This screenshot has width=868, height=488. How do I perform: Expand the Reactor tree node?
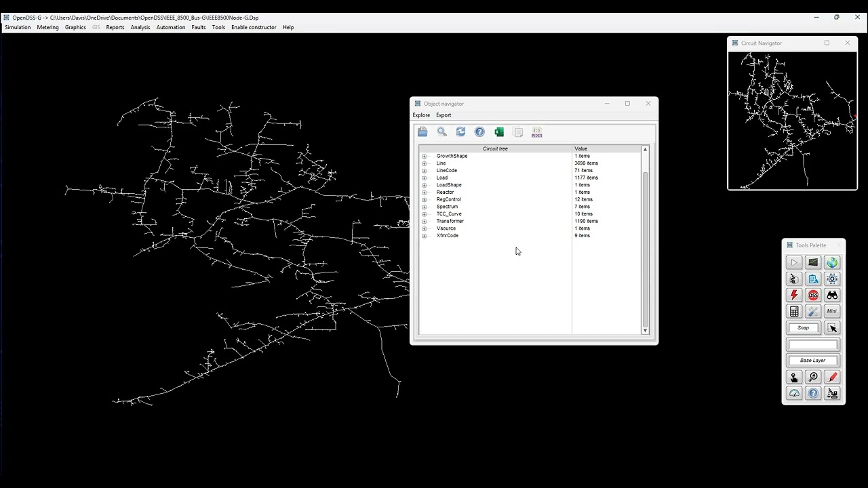tap(425, 192)
